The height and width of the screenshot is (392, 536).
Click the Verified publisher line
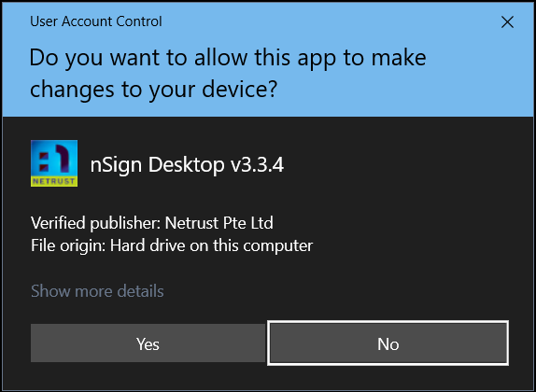[x=152, y=223]
